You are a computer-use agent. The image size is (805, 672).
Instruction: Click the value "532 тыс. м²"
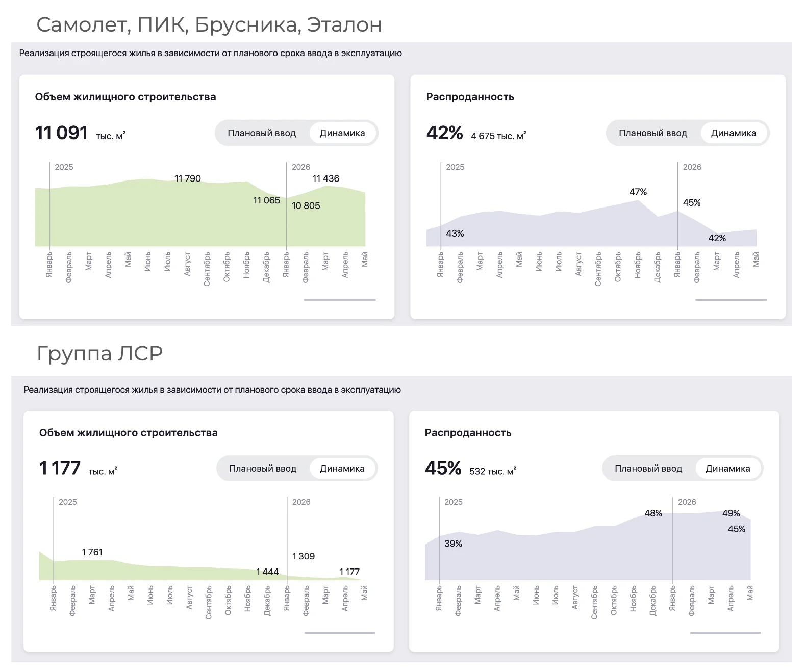click(x=493, y=471)
